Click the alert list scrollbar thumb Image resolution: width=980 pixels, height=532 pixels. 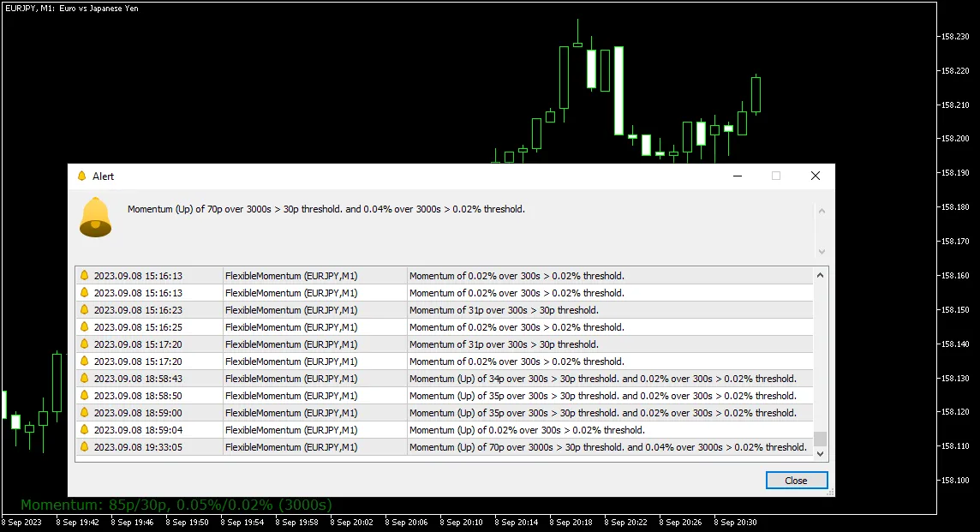[820, 439]
